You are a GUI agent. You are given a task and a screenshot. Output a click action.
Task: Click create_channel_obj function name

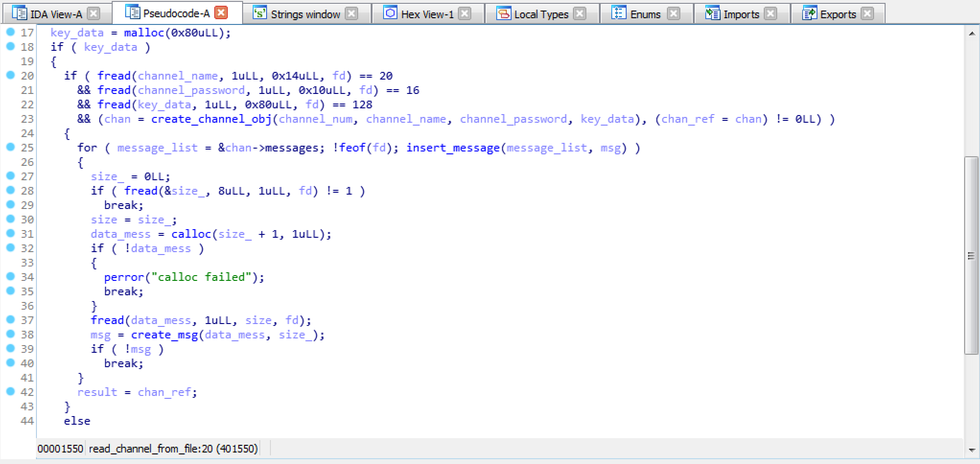211,119
